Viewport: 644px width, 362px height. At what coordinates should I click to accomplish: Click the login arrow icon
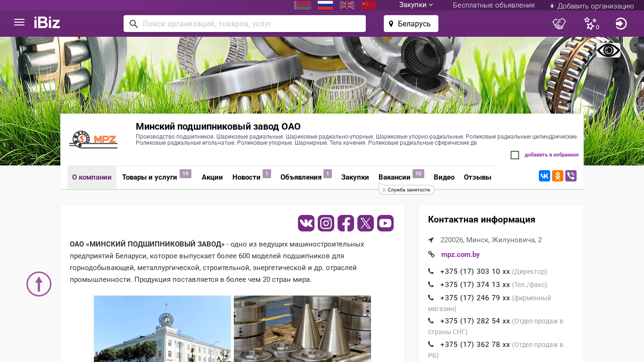(x=621, y=24)
